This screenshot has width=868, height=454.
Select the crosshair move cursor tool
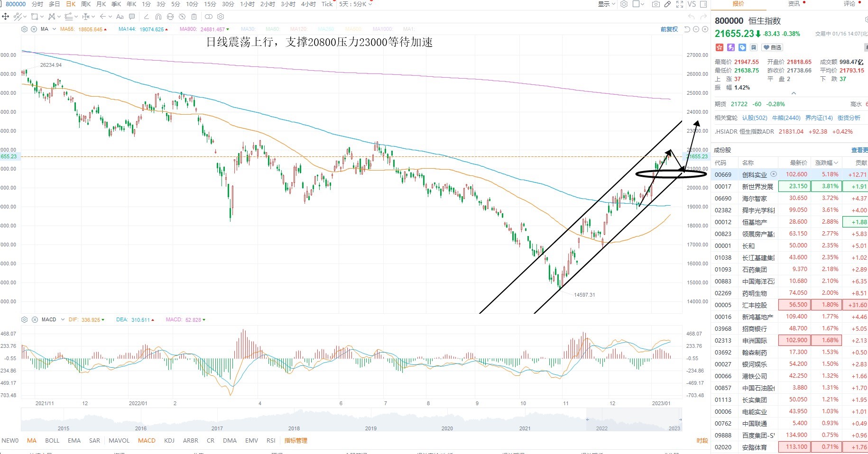click(x=6, y=17)
